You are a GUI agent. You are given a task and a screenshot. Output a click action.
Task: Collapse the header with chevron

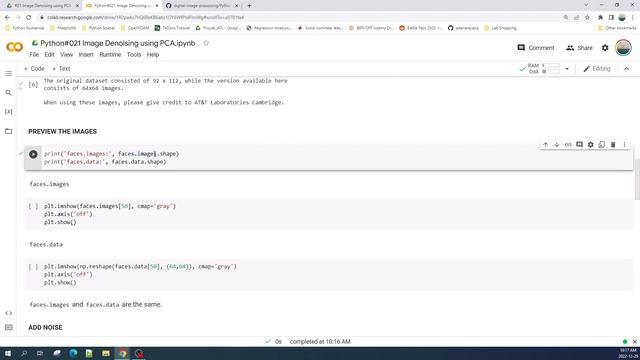coord(627,69)
